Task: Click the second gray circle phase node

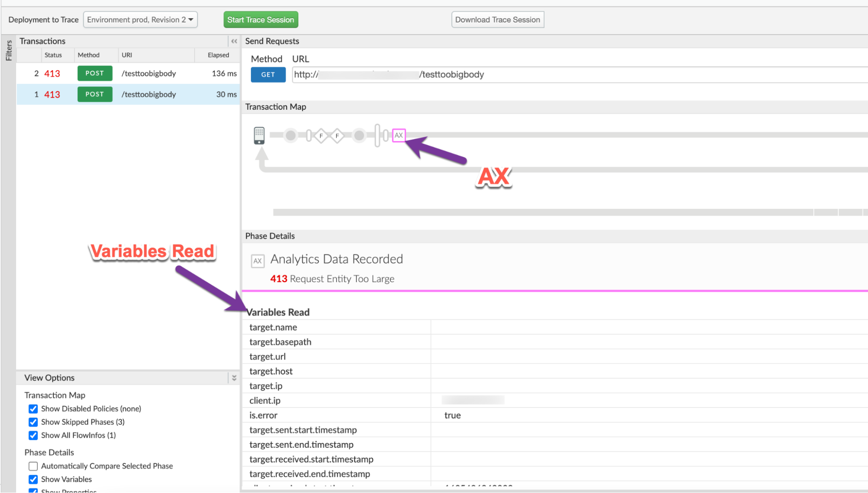Action: pos(359,135)
